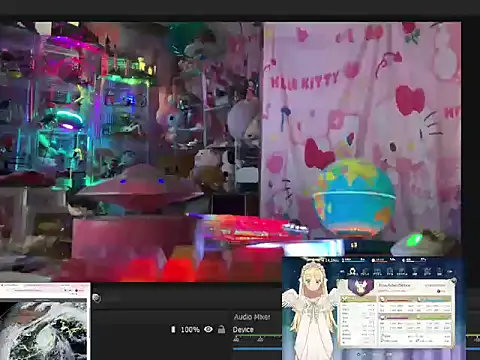This screenshot has width=480, height=360.
Task: Adjust the blue volume slider under Device
Action: (x=257, y=349)
